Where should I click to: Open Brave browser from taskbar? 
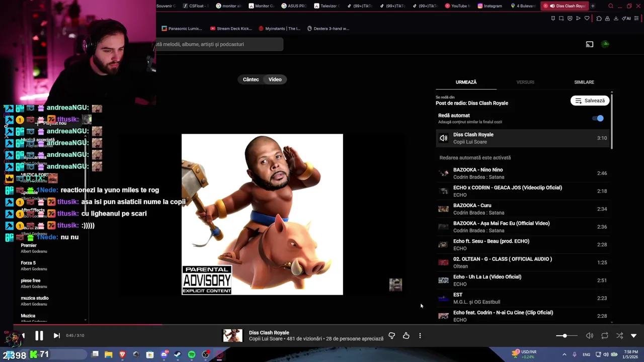[122, 354]
